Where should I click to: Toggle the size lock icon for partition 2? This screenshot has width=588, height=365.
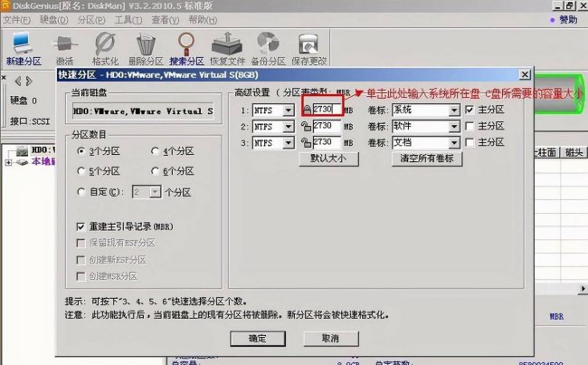306,126
